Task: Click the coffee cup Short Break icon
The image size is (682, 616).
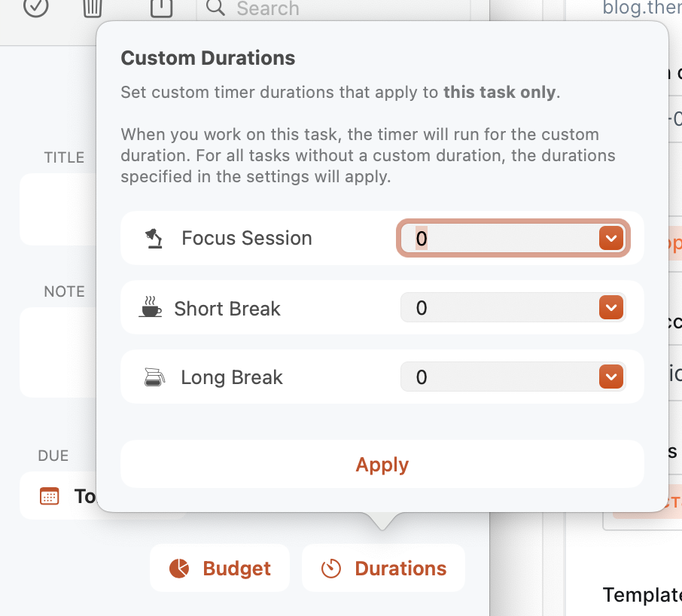Action: click(151, 308)
